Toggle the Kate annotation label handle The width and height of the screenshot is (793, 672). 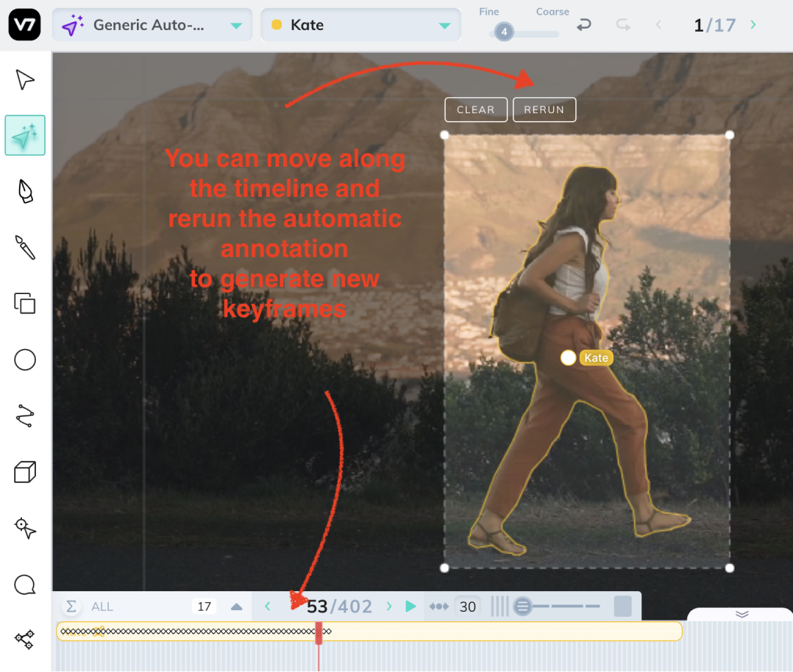tap(568, 357)
